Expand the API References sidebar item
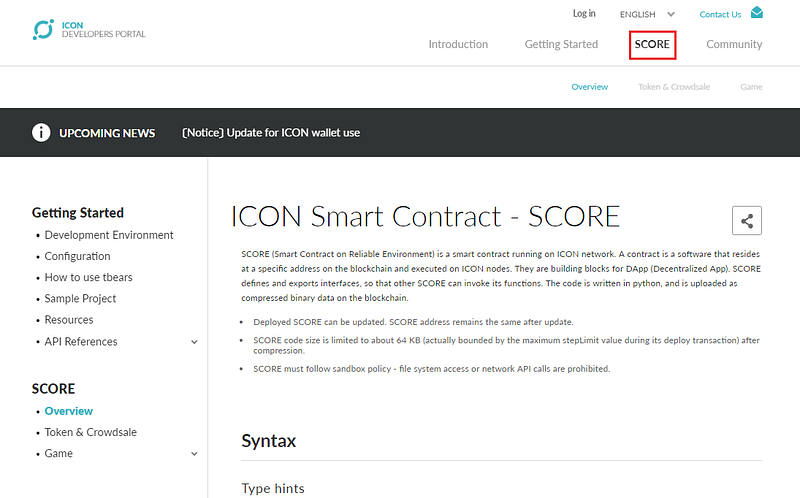 (x=194, y=342)
